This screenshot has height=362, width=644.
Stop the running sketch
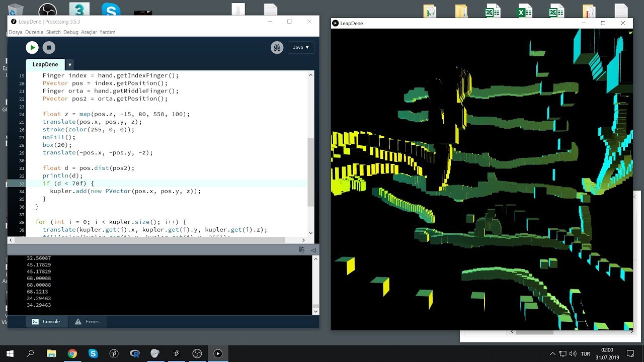point(49,48)
